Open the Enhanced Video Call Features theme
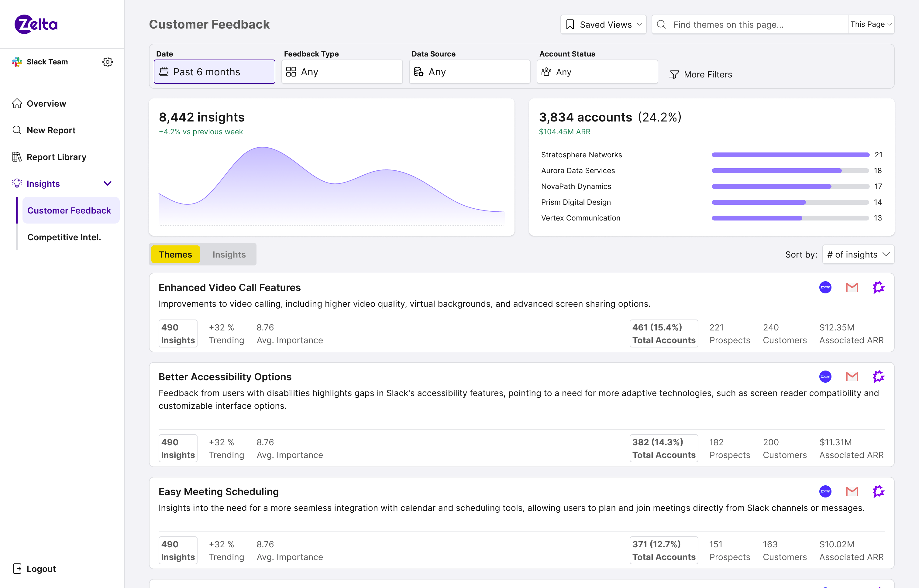 pyautogui.click(x=229, y=288)
